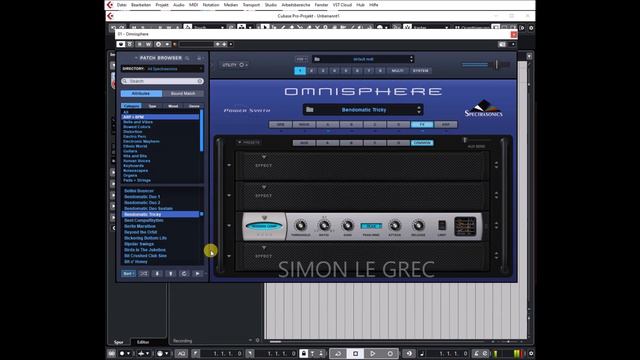Click the Mood column header
This screenshot has height=360, width=640.
(x=173, y=106)
